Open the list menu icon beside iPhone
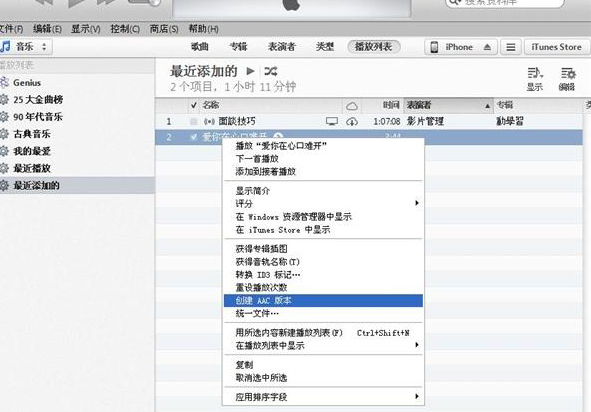The width and height of the screenshot is (591, 412). coord(511,47)
